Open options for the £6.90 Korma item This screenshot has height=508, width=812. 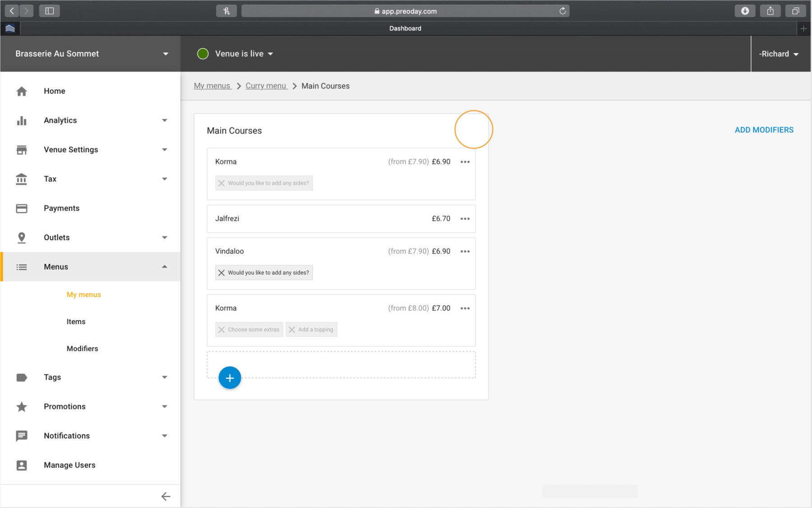(x=465, y=162)
